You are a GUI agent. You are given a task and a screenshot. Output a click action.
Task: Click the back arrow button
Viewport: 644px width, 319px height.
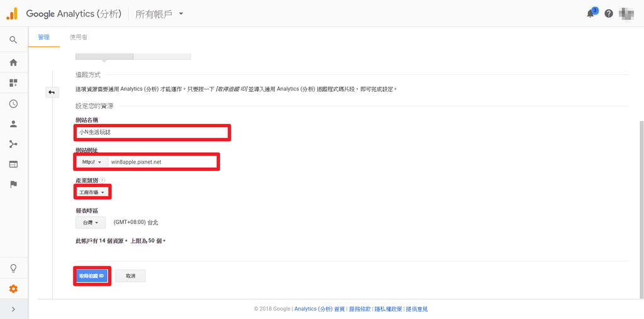[x=52, y=92]
